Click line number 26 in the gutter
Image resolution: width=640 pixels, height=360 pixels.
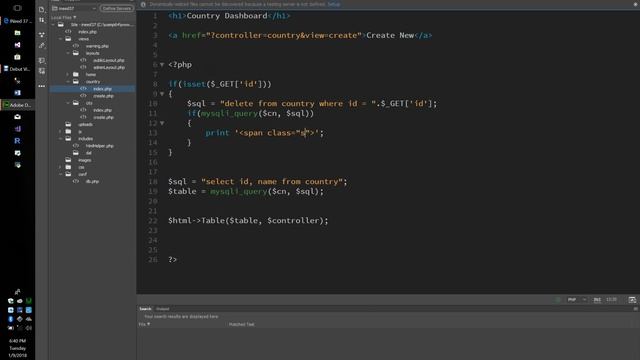pyautogui.click(x=153, y=259)
